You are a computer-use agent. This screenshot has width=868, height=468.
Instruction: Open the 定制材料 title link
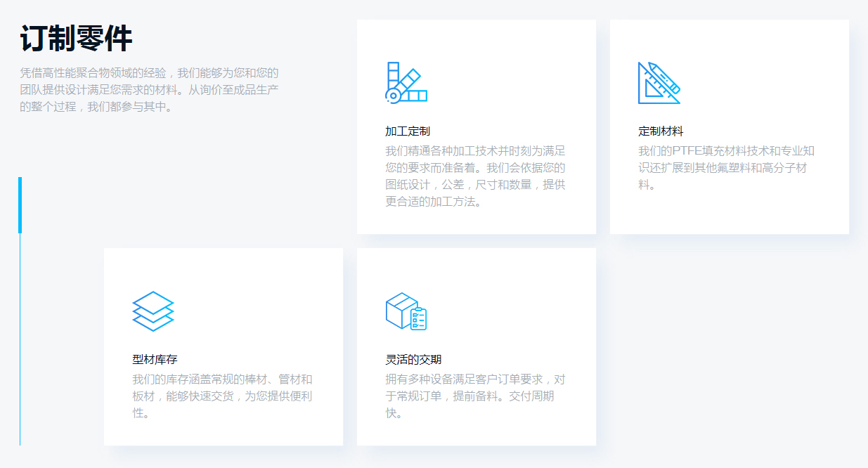pyautogui.click(x=661, y=131)
